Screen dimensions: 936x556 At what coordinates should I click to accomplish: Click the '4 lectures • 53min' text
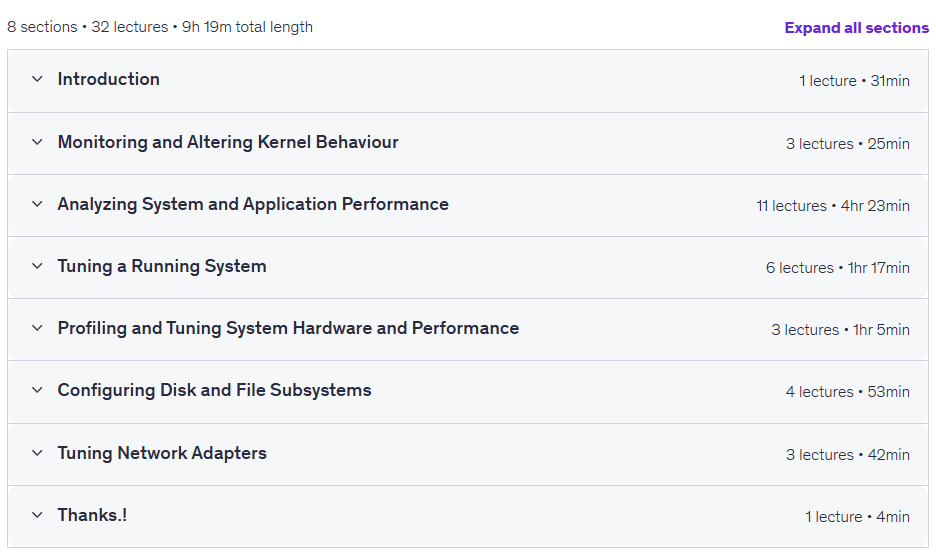(x=848, y=392)
